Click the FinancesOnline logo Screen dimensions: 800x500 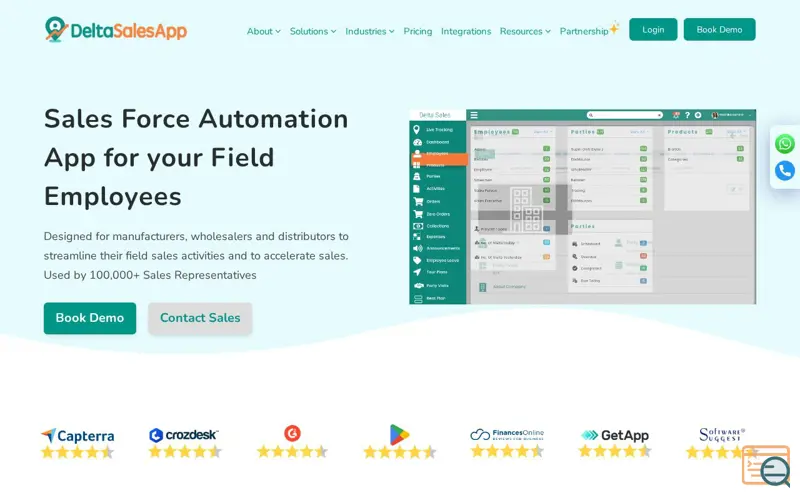click(507, 435)
